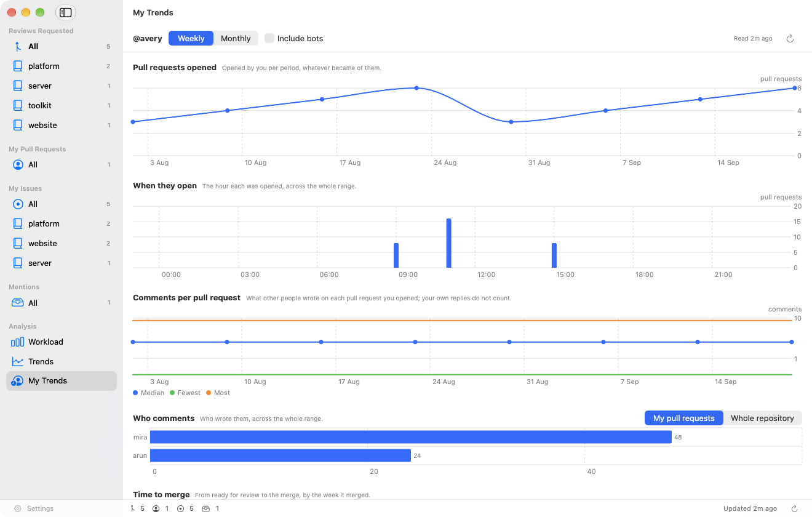Click the 24 Aug peak data point

[416, 88]
